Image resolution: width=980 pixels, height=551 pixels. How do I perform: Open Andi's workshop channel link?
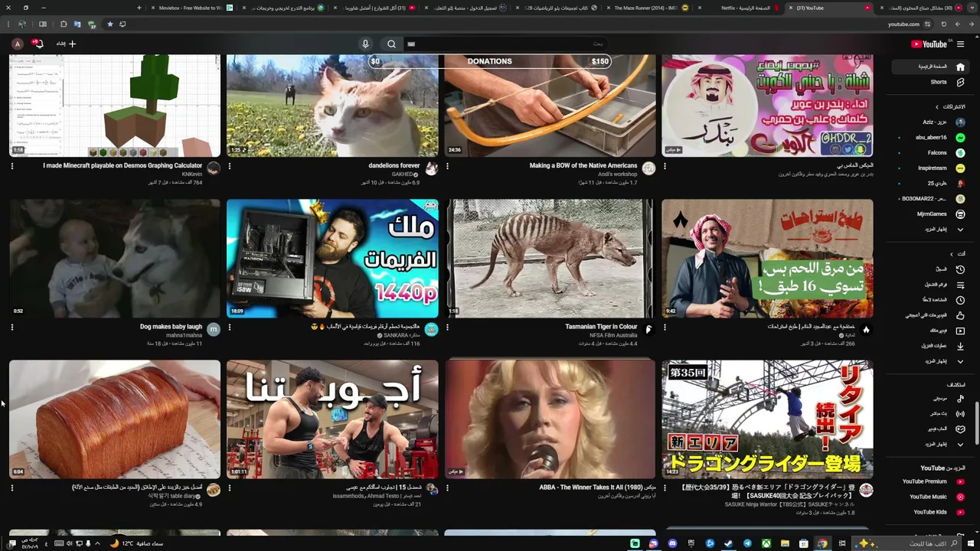[x=617, y=174]
